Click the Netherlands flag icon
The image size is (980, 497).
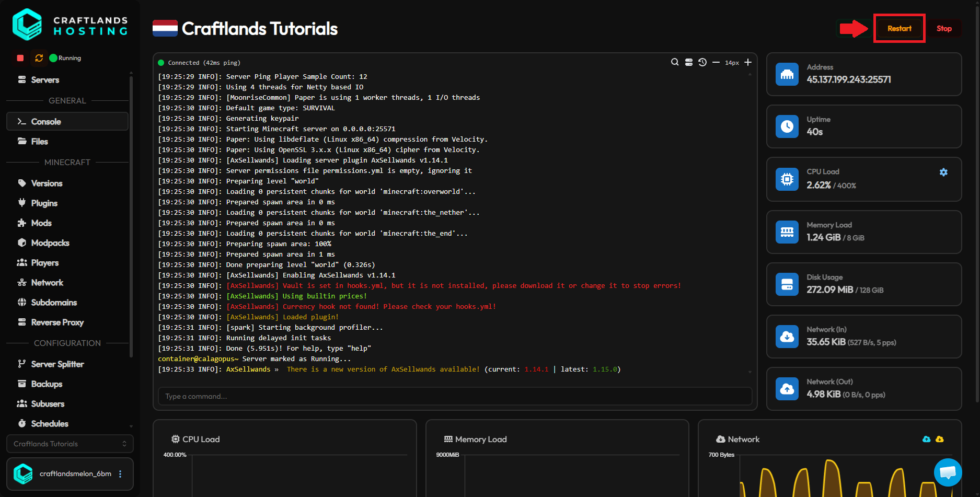[165, 28]
